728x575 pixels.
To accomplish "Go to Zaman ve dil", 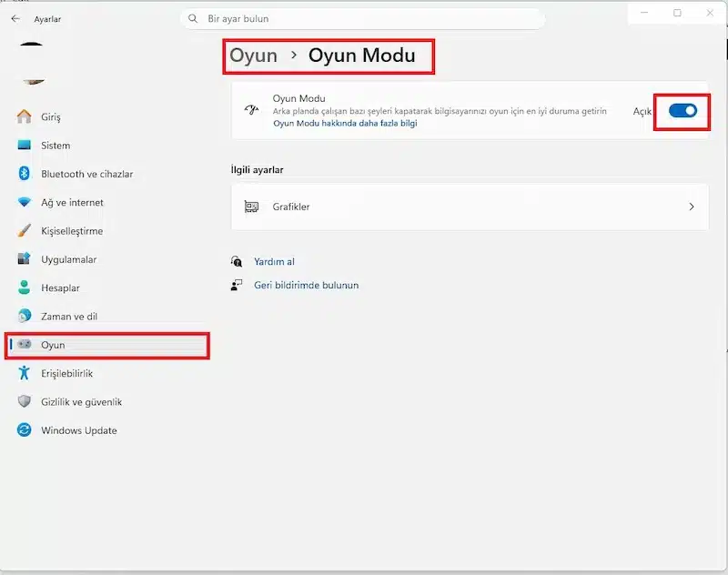I will coord(106,316).
